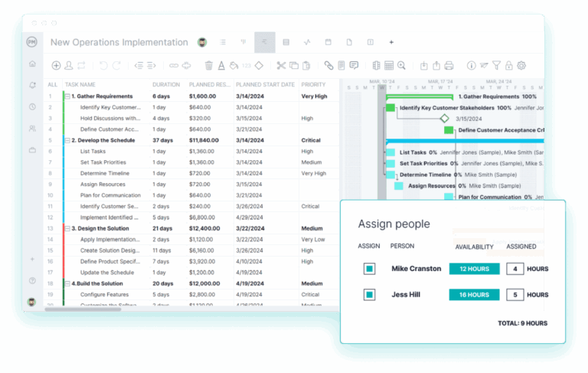Click the notes document icon
This screenshot has height=373, width=588.
click(341, 66)
